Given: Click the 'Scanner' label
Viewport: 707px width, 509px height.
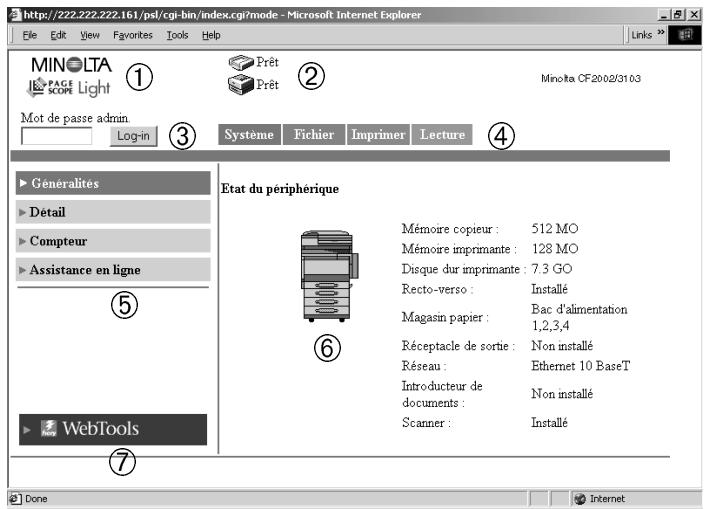Looking at the screenshot, I should coord(426,423).
